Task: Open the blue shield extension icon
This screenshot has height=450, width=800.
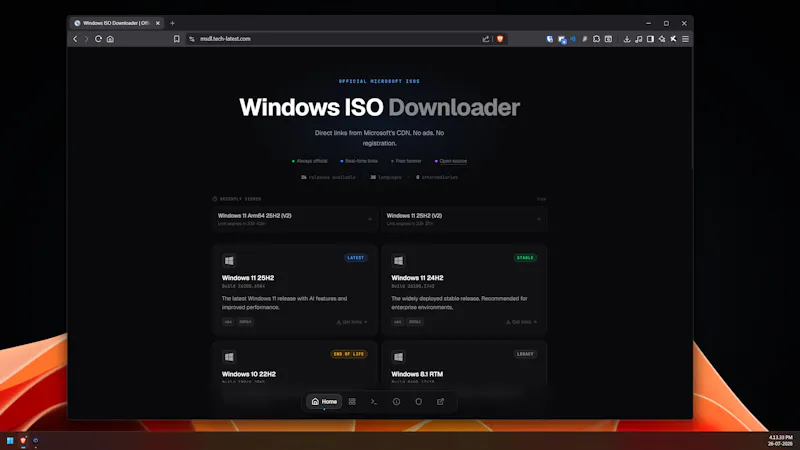Action: (549, 39)
